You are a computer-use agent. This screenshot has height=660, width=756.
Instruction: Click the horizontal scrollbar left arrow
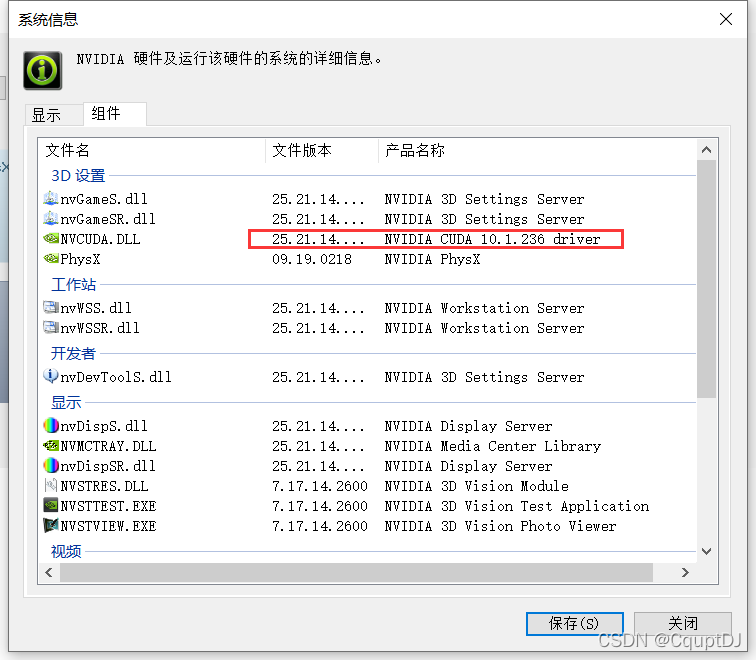click(49, 572)
